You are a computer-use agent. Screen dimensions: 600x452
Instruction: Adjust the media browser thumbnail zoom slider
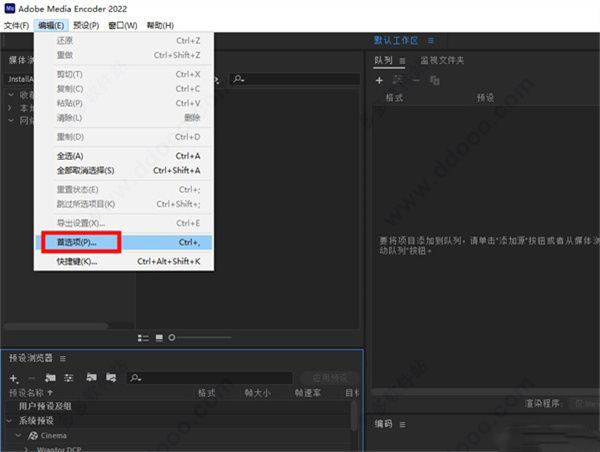pos(201,338)
